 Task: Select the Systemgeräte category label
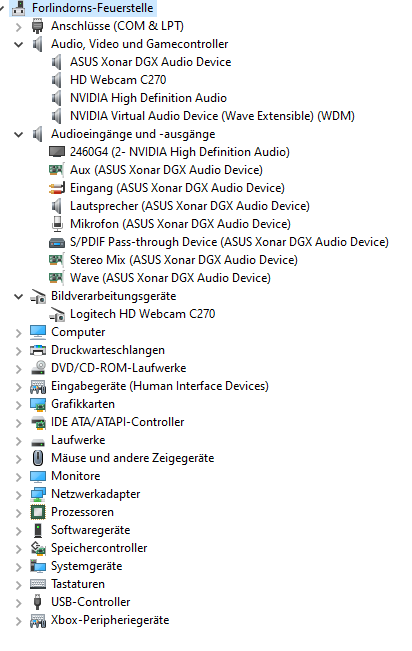[x=86, y=566]
